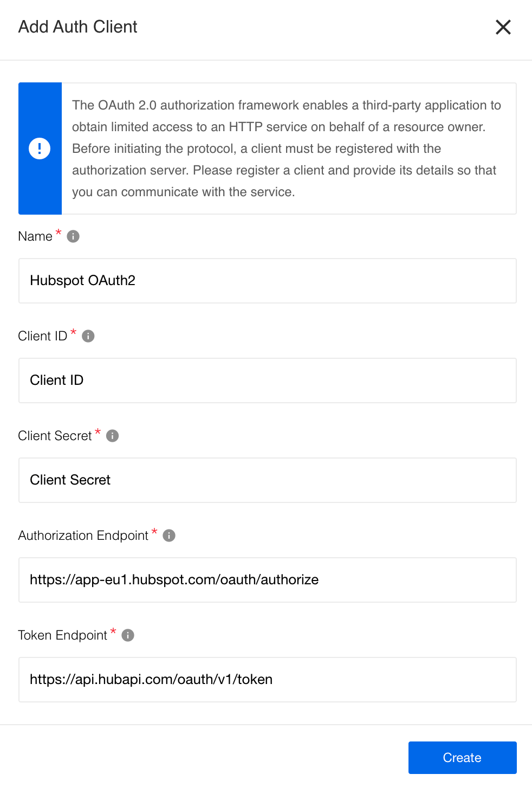View info icon for Authorization Endpoint
Image resolution: width=532 pixels, height=787 pixels.
pyautogui.click(x=169, y=536)
